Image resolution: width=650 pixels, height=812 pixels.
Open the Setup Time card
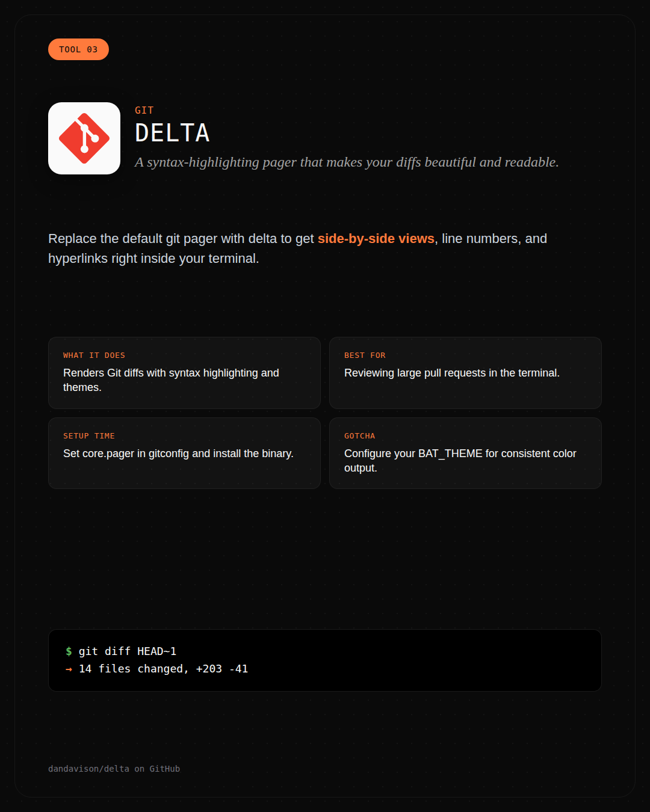click(184, 453)
